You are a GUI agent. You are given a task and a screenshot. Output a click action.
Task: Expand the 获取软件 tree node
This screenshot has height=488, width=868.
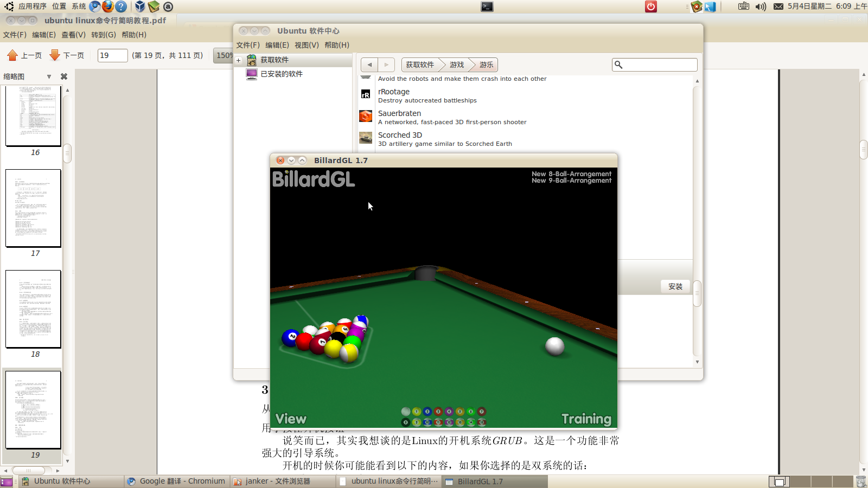pyautogui.click(x=238, y=60)
